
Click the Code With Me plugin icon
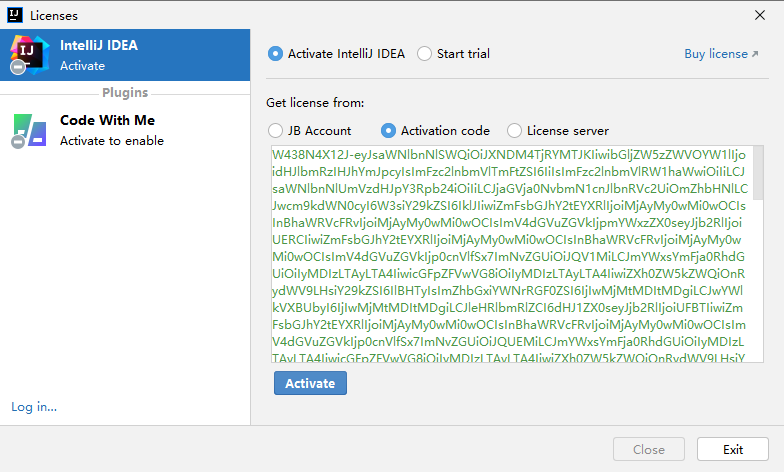(29, 130)
